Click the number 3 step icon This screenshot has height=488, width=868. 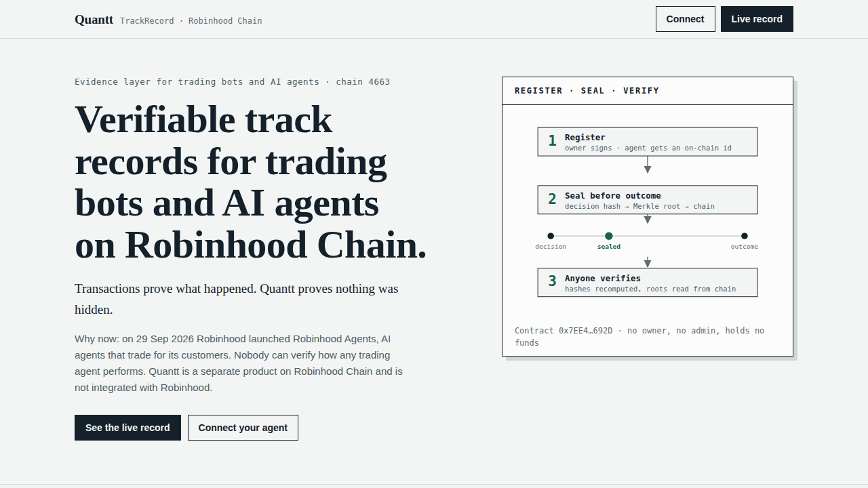(552, 282)
